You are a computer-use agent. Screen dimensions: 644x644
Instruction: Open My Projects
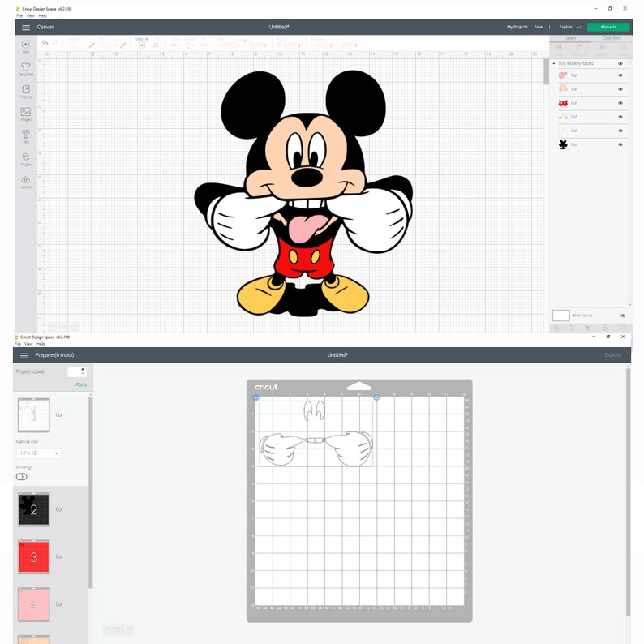tap(517, 27)
